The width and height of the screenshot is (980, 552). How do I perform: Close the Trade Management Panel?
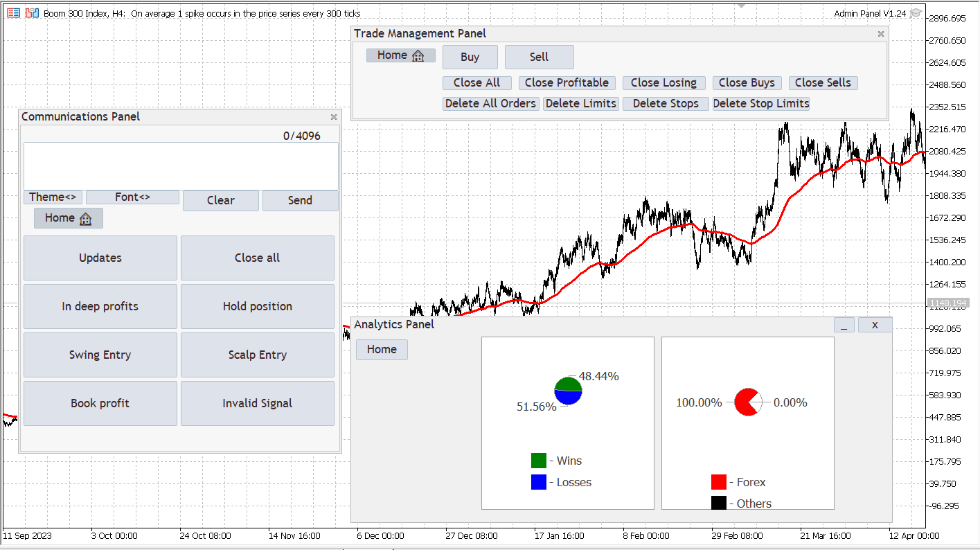pyautogui.click(x=881, y=34)
